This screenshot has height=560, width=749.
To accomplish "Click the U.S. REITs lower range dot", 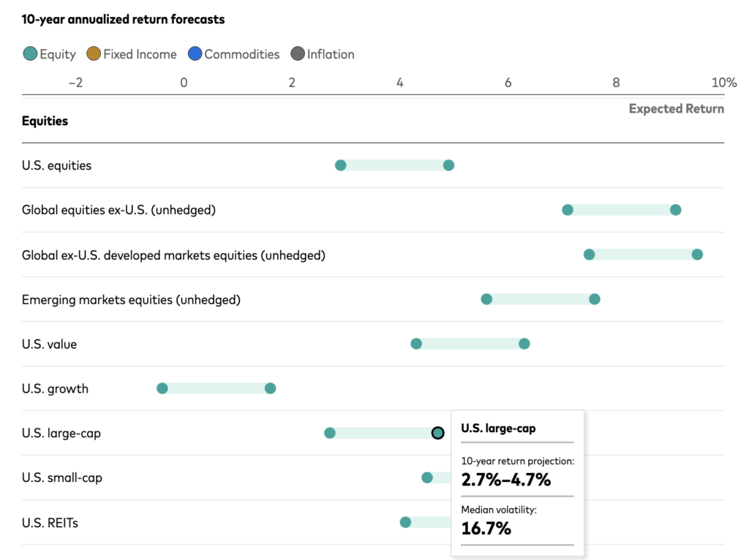I will pos(405,522).
